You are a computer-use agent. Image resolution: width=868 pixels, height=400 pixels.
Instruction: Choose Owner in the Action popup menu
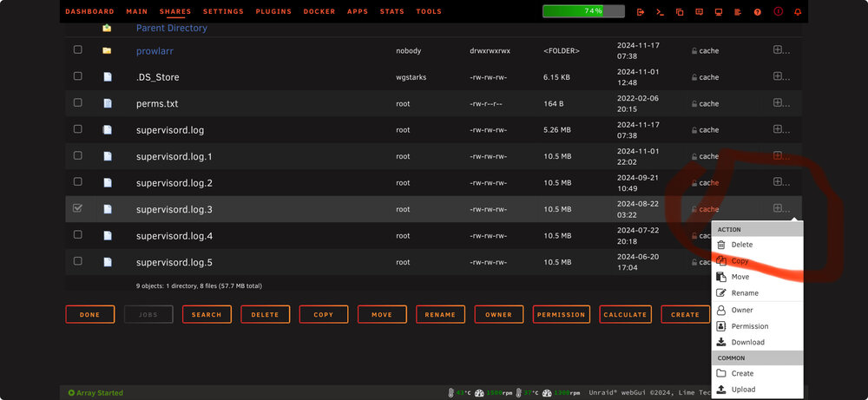[757, 311]
